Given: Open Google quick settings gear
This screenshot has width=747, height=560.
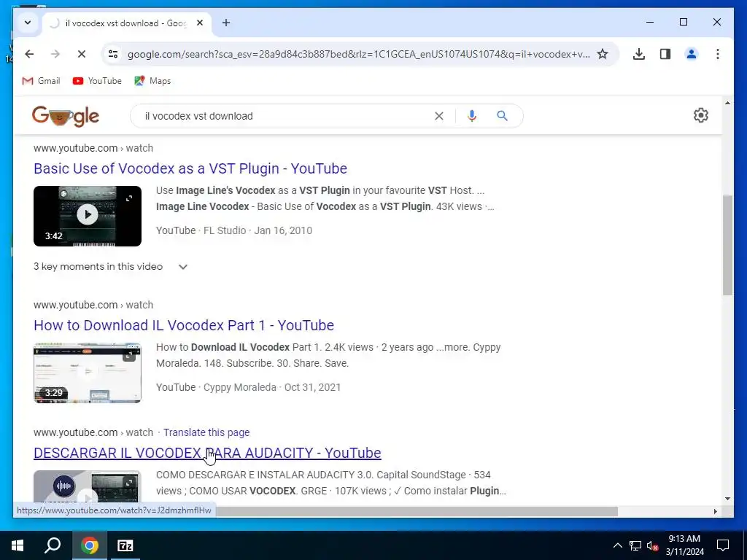Looking at the screenshot, I should click(x=701, y=115).
